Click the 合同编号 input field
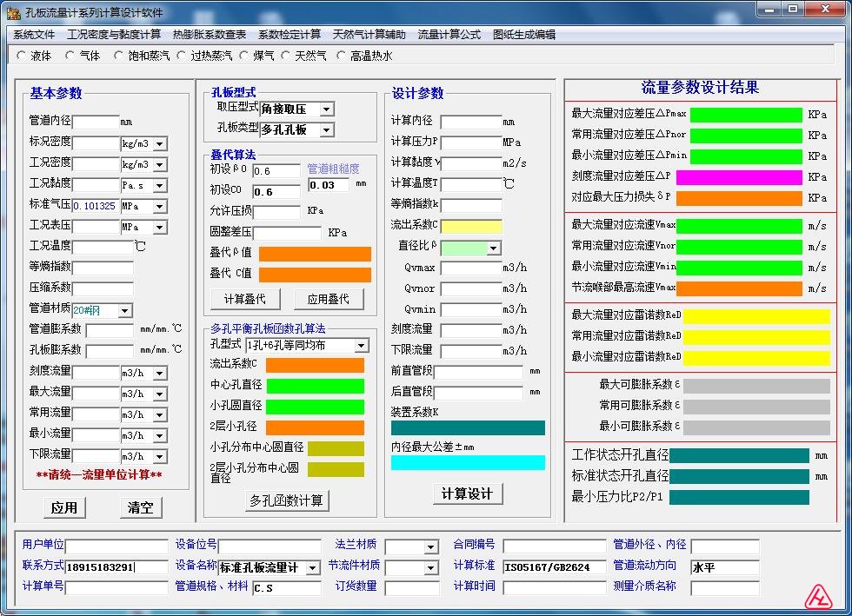The height and width of the screenshot is (616, 852). click(555, 546)
